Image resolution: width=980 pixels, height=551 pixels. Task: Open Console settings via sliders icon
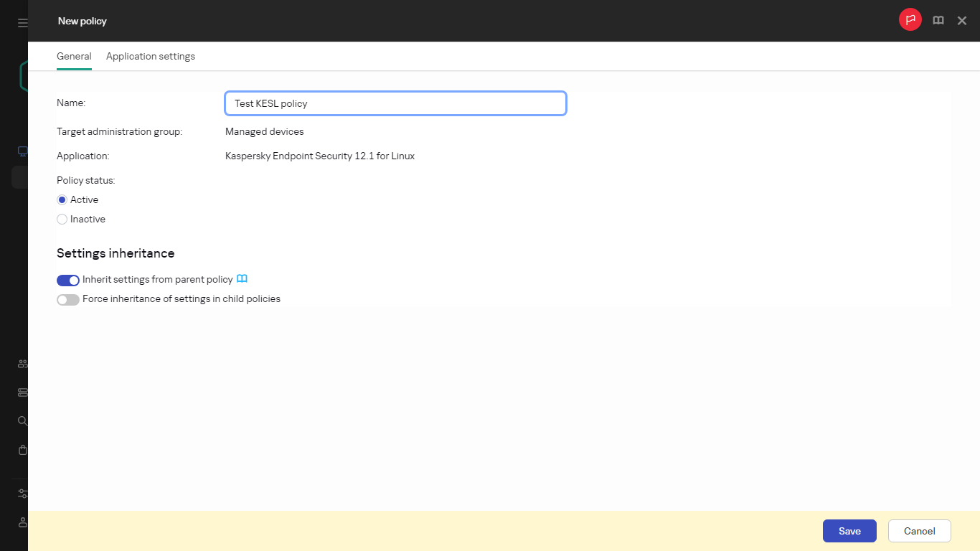21,494
